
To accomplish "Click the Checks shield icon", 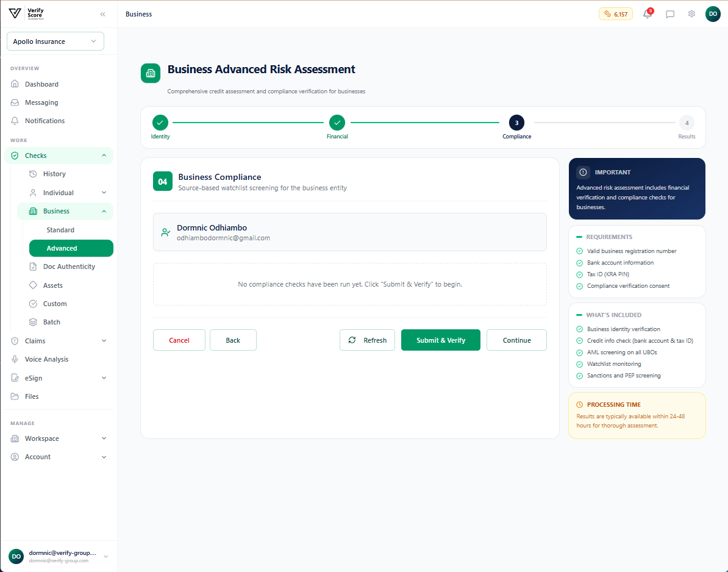I will point(15,156).
